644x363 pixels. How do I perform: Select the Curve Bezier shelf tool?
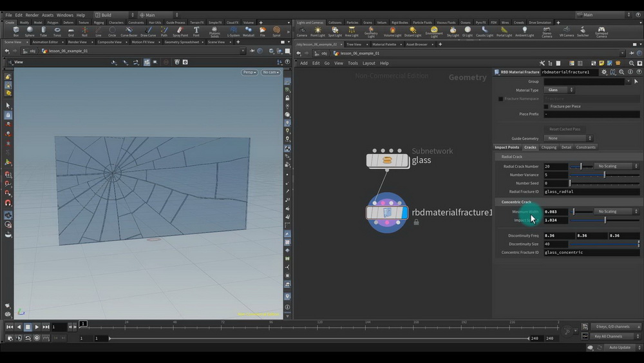click(129, 32)
